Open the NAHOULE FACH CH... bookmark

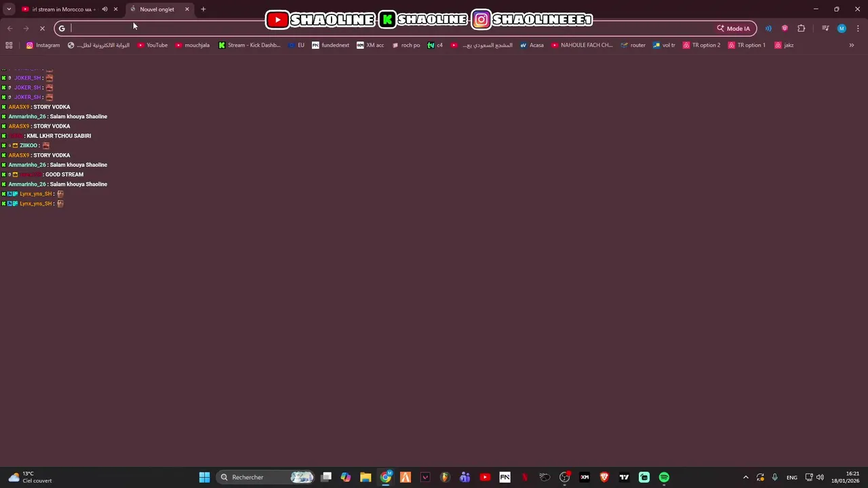point(582,45)
